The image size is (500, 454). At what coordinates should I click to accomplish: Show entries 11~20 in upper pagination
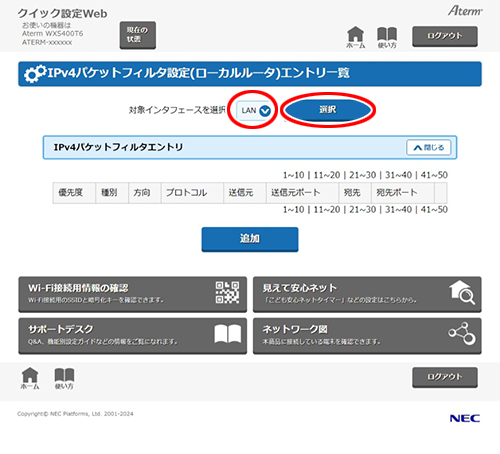pyautogui.click(x=327, y=175)
